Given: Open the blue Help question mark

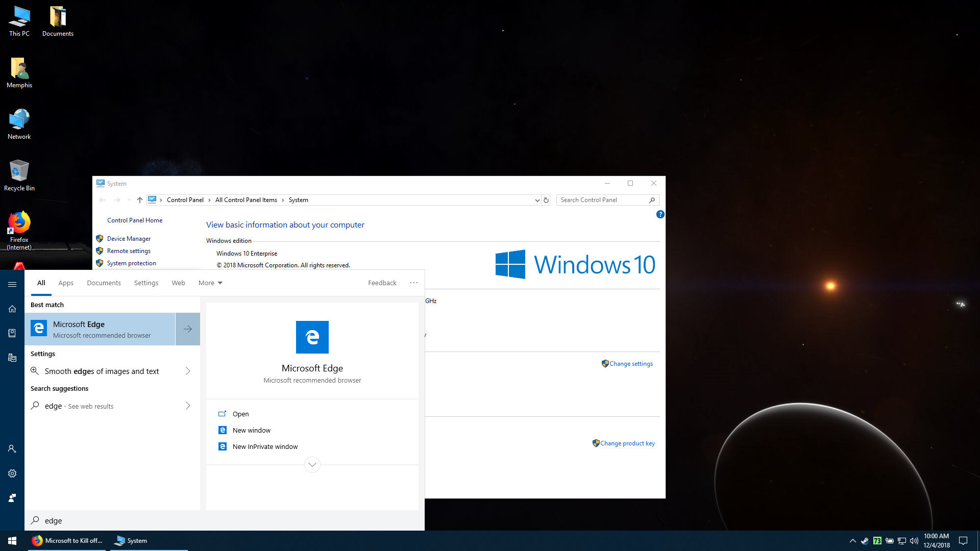Looking at the screenshot, I should click(660, 215).
